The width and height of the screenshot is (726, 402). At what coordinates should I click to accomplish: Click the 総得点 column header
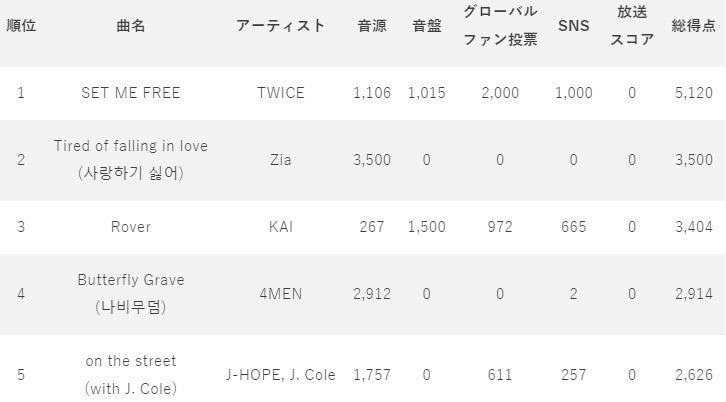click(693, 25)
